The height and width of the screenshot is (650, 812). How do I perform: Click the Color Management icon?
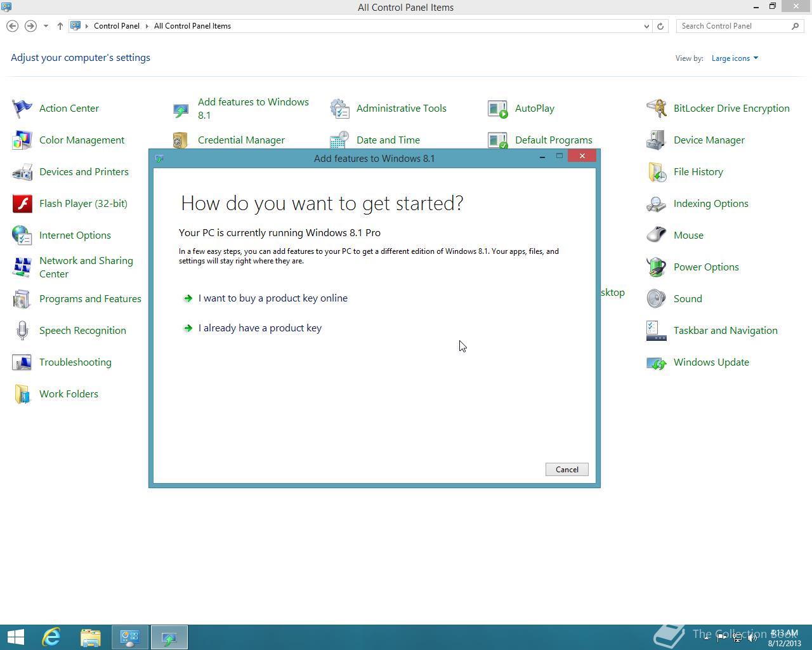tap(22, 140)
